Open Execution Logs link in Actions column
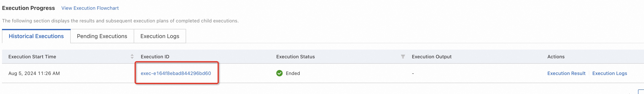Screen dimensions: 644x94 click(x=610, y=73)
